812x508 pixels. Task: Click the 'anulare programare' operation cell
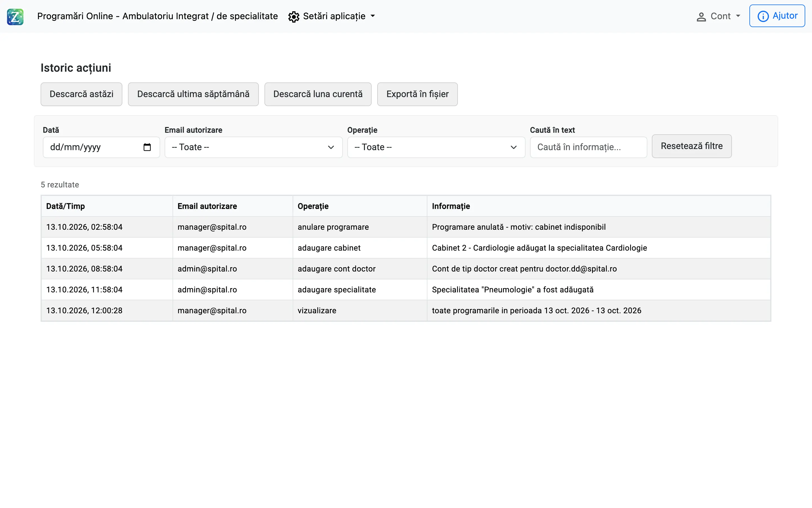pos(360,227)
